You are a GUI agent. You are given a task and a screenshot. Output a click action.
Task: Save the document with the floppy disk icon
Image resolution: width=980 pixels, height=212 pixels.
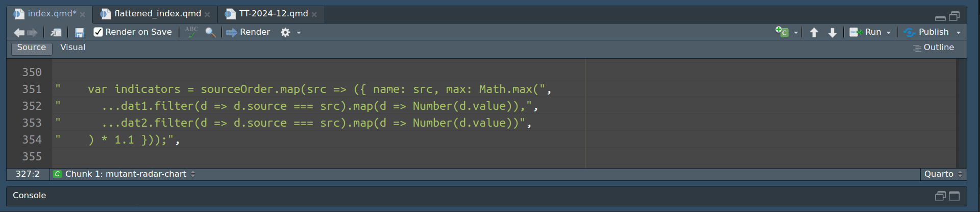coord(80,33)
